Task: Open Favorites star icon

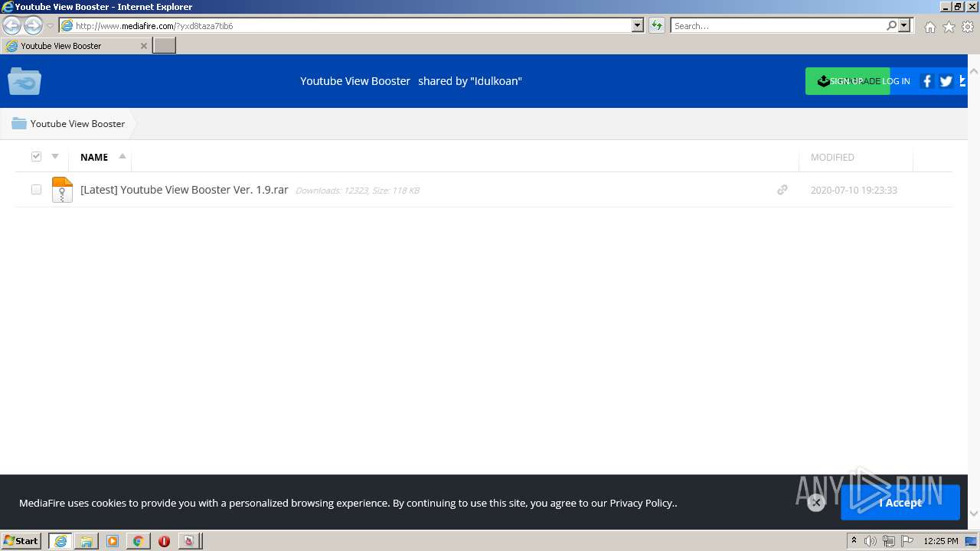Action: pyautogui.click(x=949, y=27)
